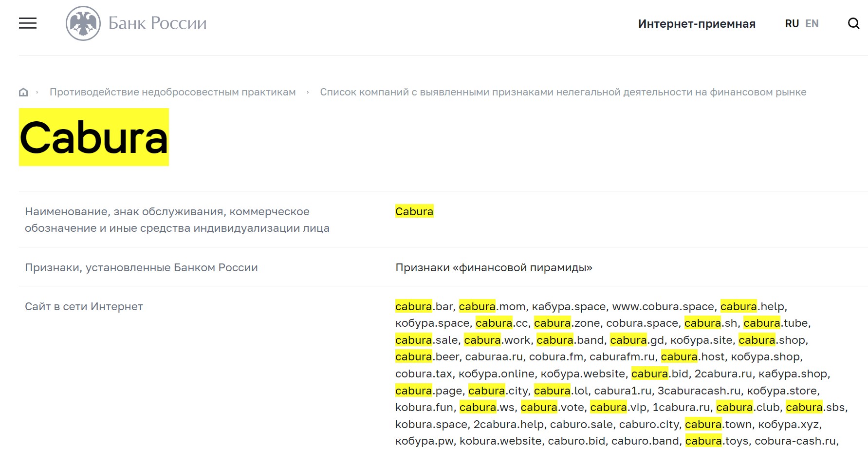Click the cabura.zone domain text
868x449 pixels.
(x=567, y=323)
